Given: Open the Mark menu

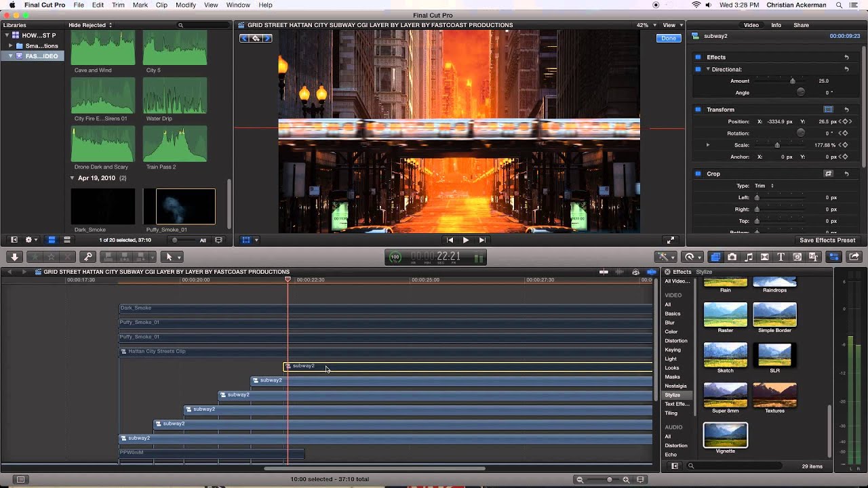Looking at the screenshot, I should (x=140, y=5).
